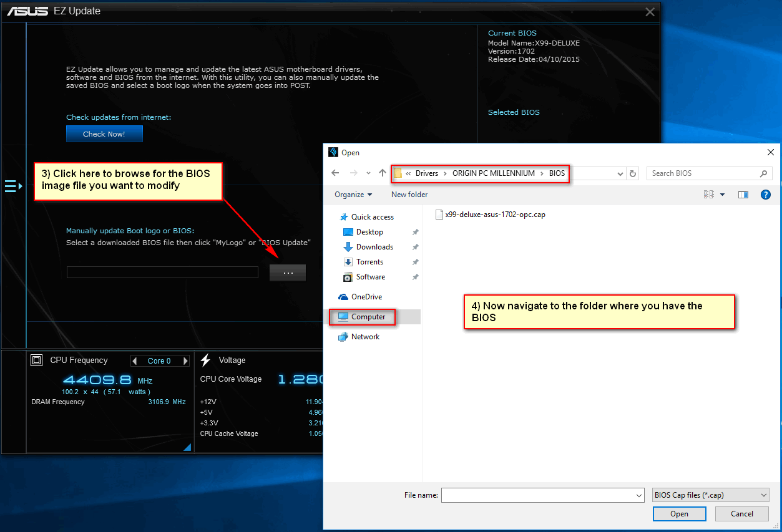This screenshot has width=782, height=532.
Task: Select the x99-deluxe-asus-1702-opc.cap file
Action: tap(490, 215)
